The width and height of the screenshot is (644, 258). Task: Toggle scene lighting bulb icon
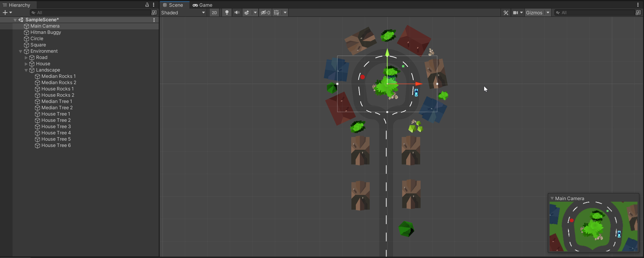227,13
